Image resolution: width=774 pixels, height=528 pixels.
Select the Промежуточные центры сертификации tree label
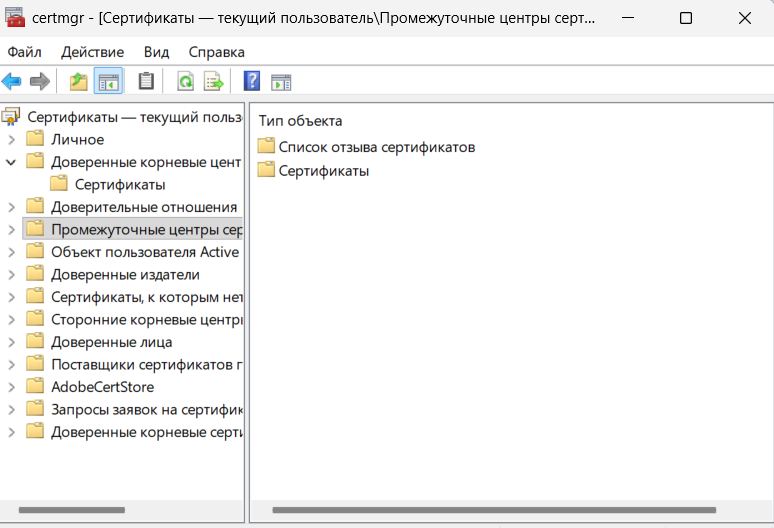(x=147, y=229)
